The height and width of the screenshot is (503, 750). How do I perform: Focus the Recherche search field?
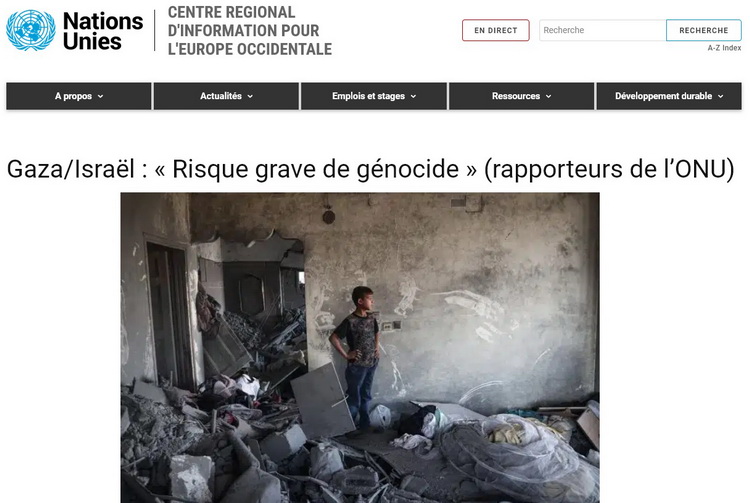602,30
